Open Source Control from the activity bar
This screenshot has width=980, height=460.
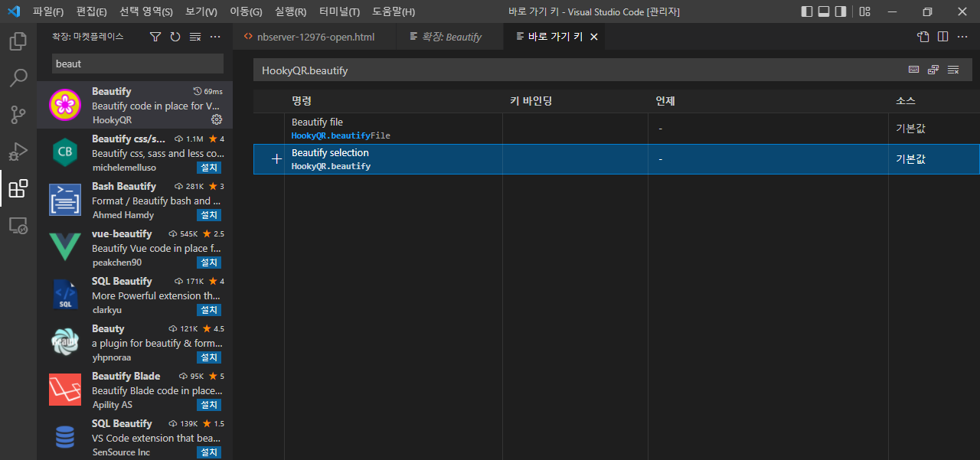pyautogui.click(x=18, y=114)
